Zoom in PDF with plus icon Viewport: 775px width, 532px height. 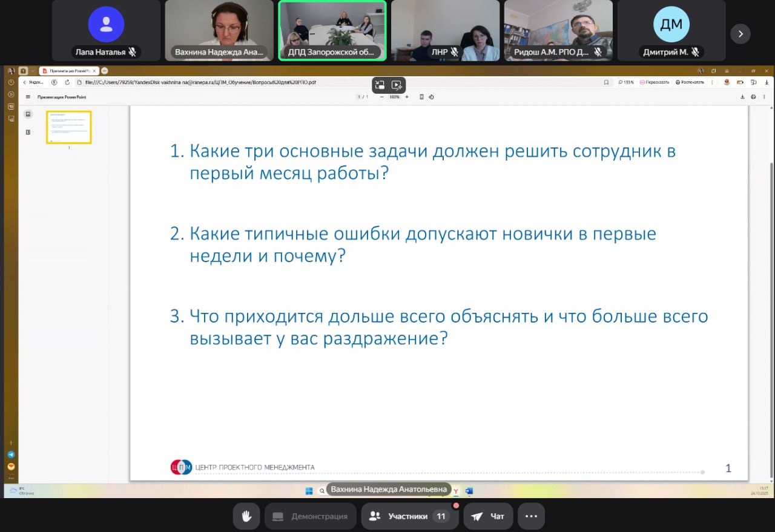(407, 97)
